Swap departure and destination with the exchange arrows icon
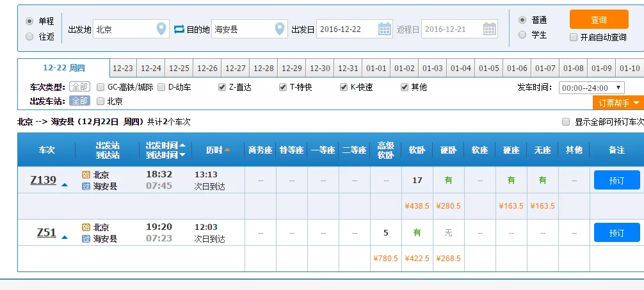Screen dimensions: 644x290 [x=179, y=29]
